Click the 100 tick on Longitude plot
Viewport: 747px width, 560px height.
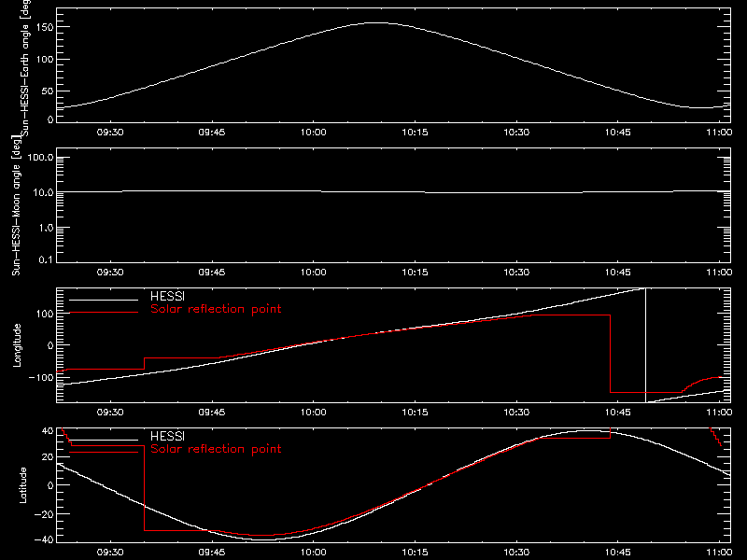coord(46,314)
